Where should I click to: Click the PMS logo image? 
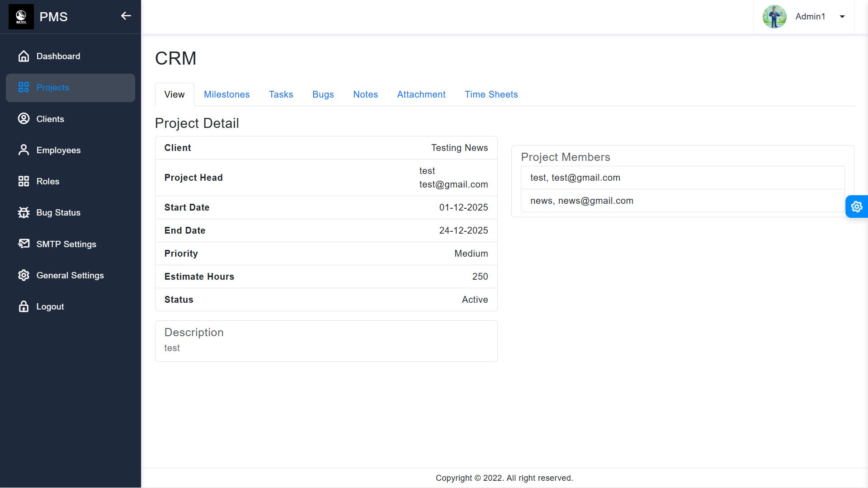click(x=21, y=17)
